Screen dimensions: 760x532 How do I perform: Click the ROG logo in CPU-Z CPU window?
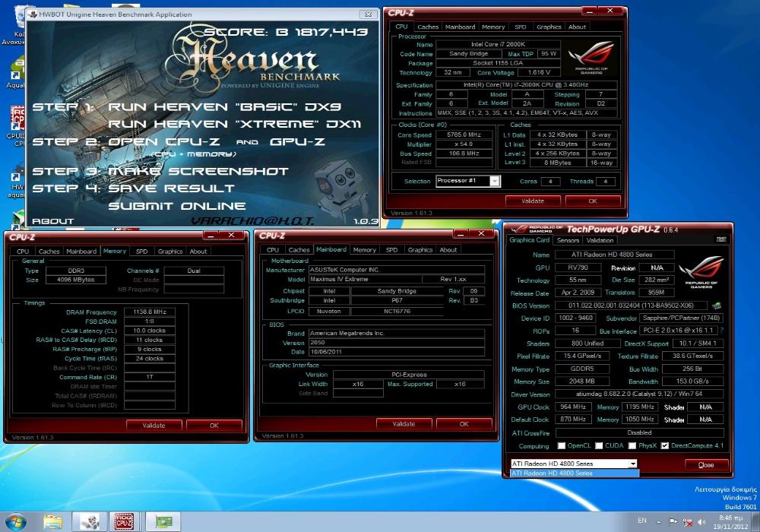(x=591, y=57)
